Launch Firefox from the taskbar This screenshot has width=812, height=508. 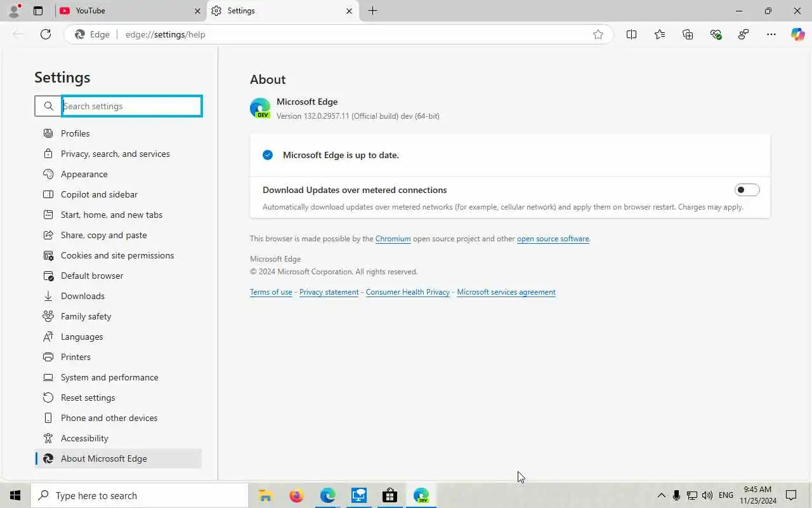click(296, 495)
